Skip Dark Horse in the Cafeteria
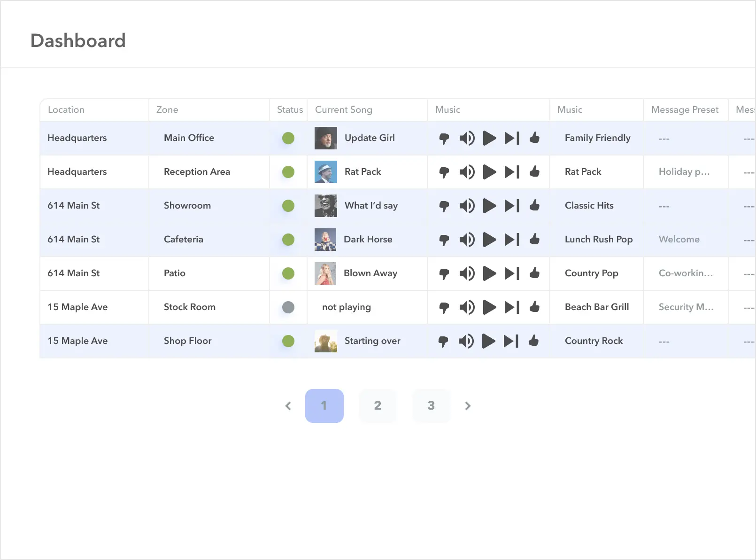756x560 pixels. [511, 240]
